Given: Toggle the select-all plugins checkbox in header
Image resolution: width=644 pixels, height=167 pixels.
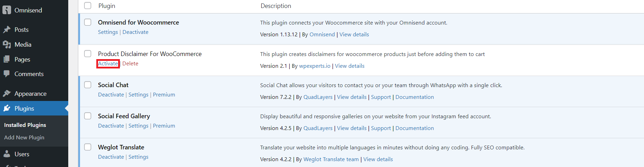Looking at the screenshot, I should tap(88, 6).
